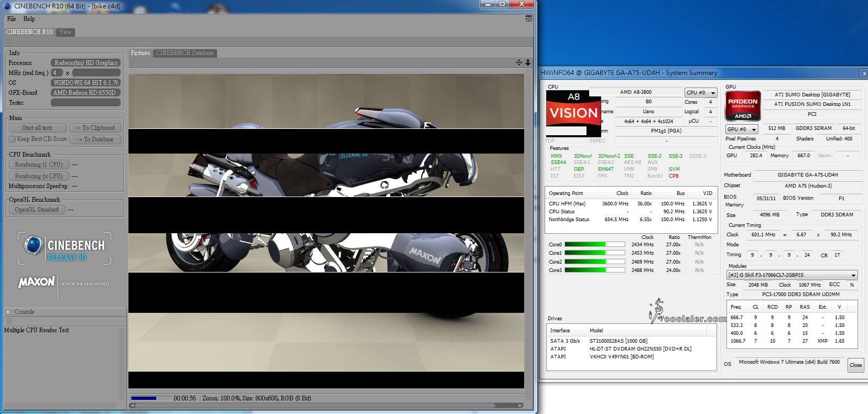This screenshot has width=868, height=414.
Task: Click the Multiple CPU Render Test console text
Action: click(x=37, y=330)
